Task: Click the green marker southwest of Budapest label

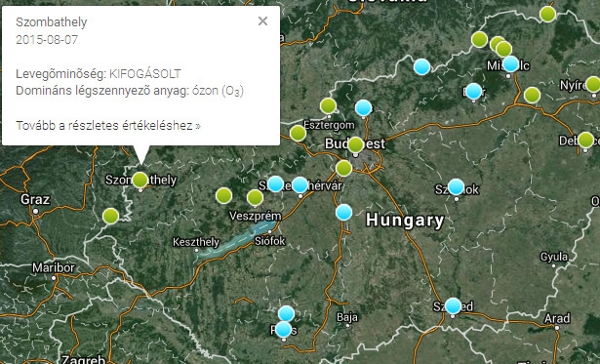Action: [x=343, y=168]
